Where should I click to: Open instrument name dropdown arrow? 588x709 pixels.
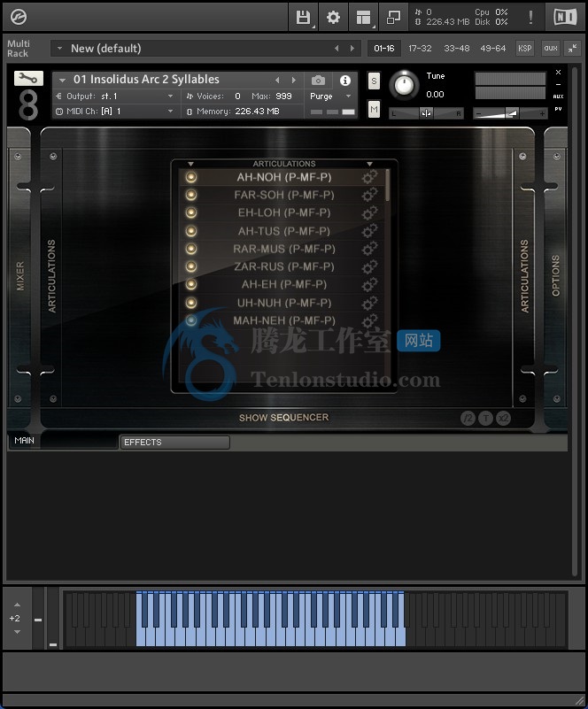click(x=62, y=80)
